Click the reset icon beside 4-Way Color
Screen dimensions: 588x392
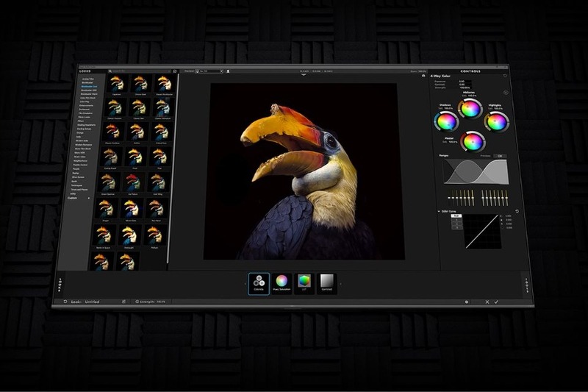pyautogui.click(x=506, y=75)
